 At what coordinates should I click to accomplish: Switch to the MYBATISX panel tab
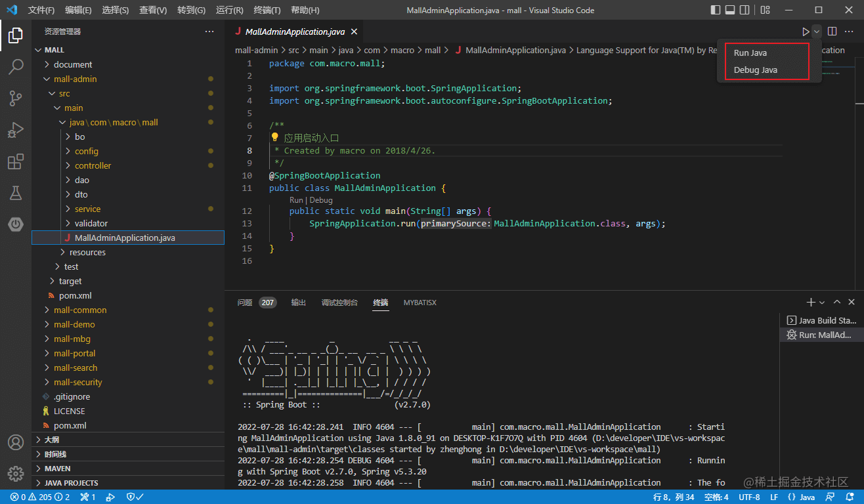pyautogui.click(x=420, y=303)
